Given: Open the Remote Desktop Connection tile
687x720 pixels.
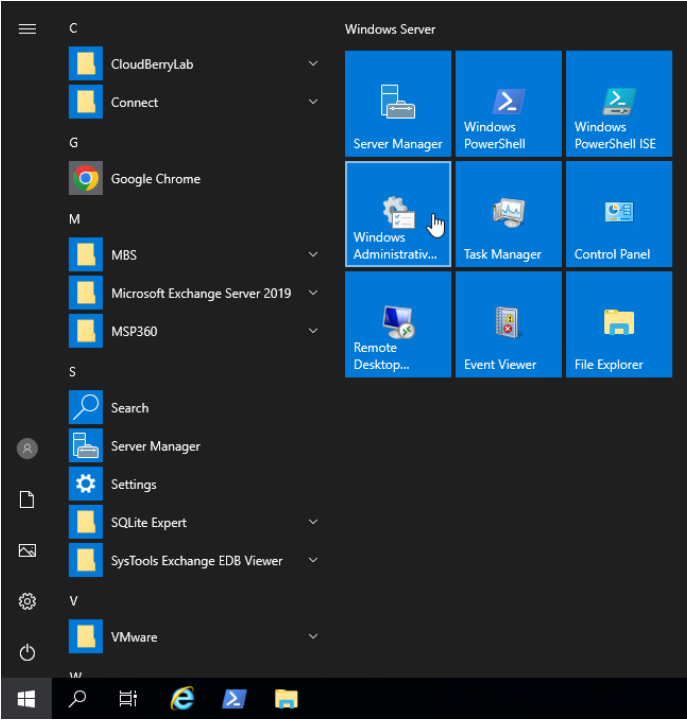Looking at the screenshot, I should pos(398,324).
